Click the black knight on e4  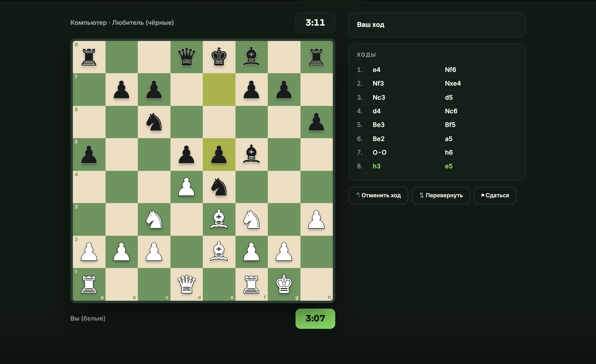[x=219, y=187]
